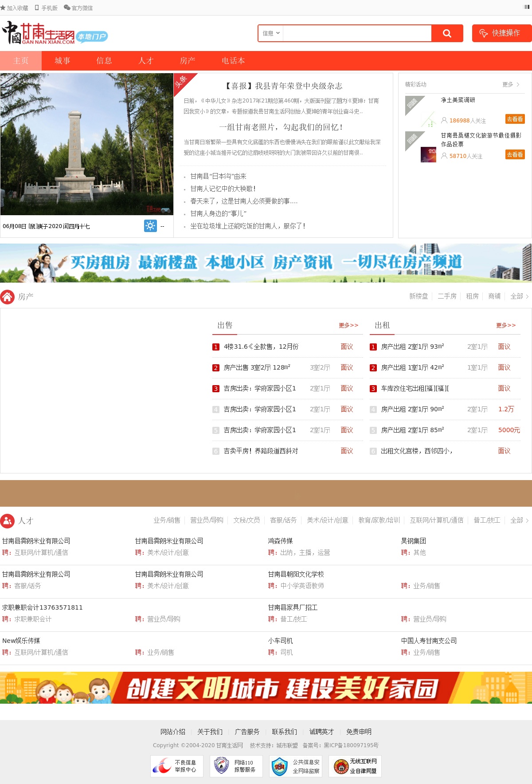Open the 手机版 phone icon link
Image resolution: width=532 pixels, height=784 pixels.
point(37,8)
